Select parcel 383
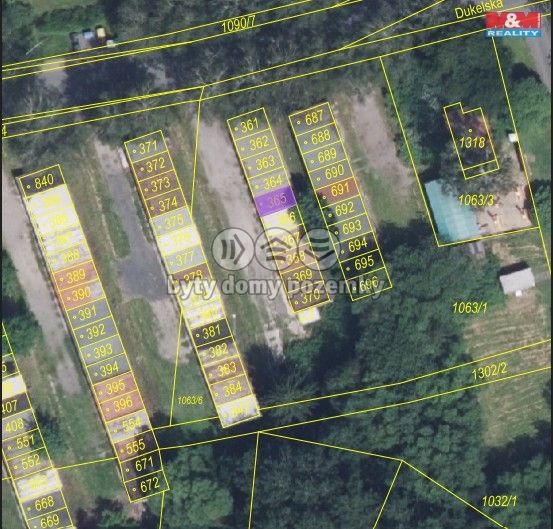The height and width of the screenshot is (529, 553). click(x=223, y=369)
